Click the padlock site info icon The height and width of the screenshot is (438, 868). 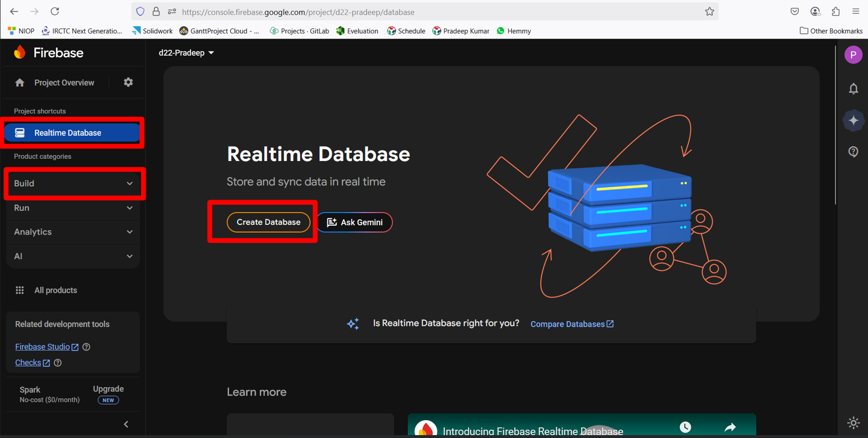point(156,12)
